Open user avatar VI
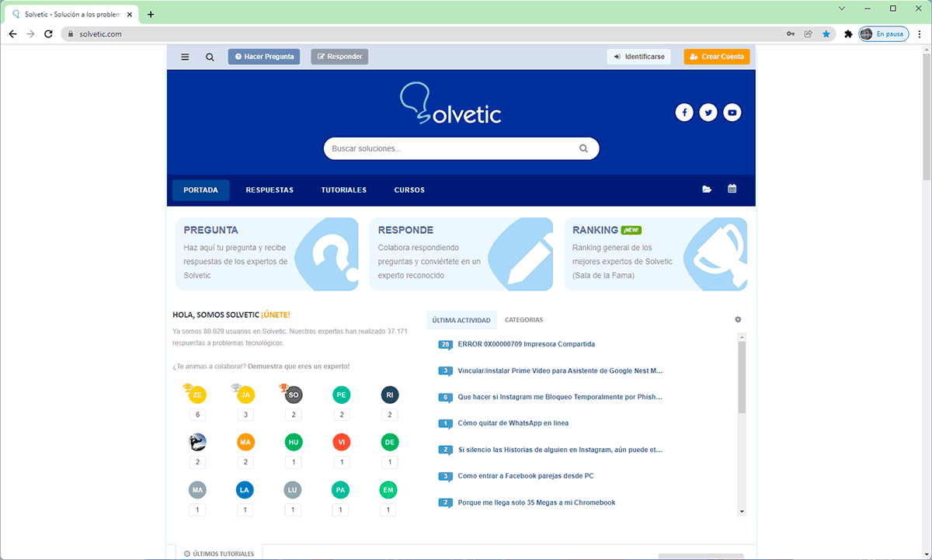 [341, 442]
